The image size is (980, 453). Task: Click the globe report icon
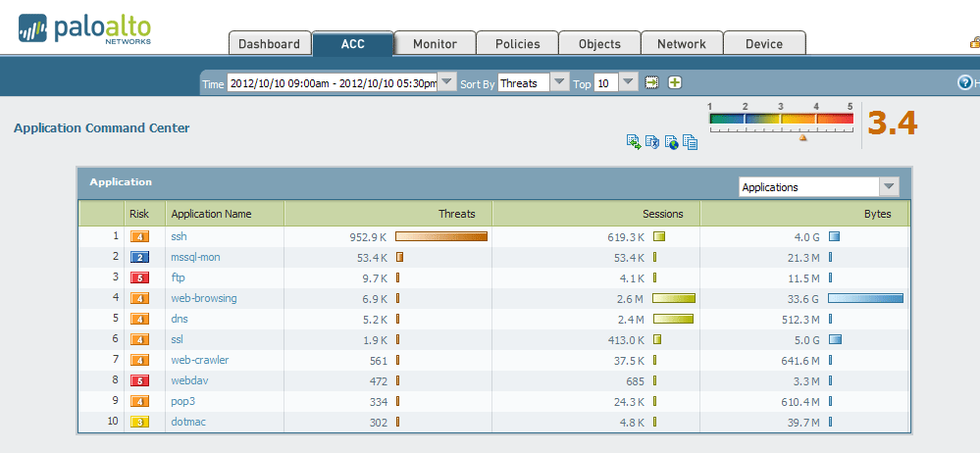pos(671,142)
